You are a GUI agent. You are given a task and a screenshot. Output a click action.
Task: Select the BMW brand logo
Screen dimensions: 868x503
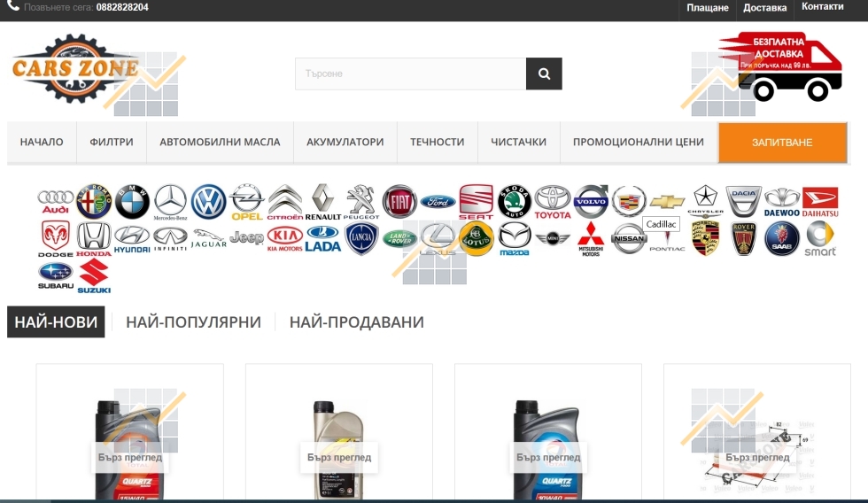point(132,202)
